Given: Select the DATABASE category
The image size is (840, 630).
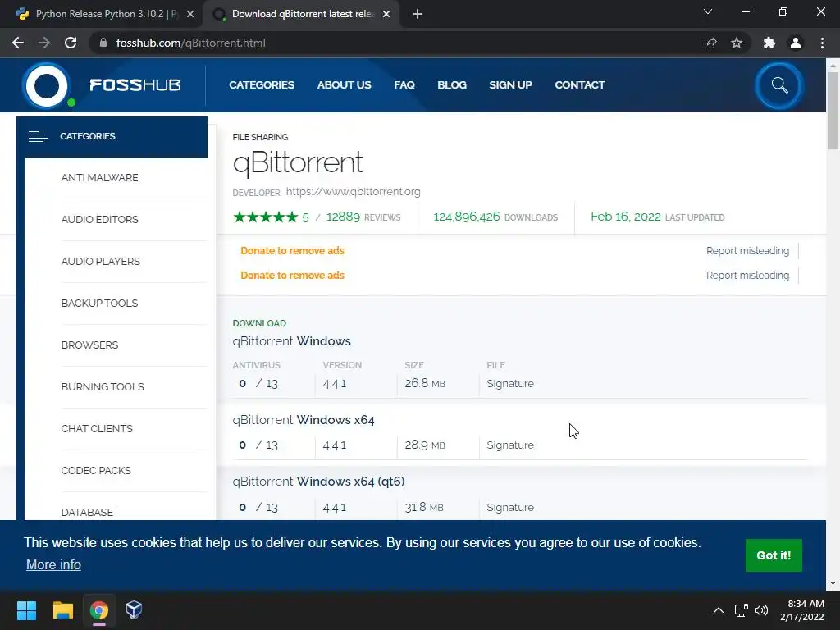Looking at the screenshot, I should click(x=87, y=512).
